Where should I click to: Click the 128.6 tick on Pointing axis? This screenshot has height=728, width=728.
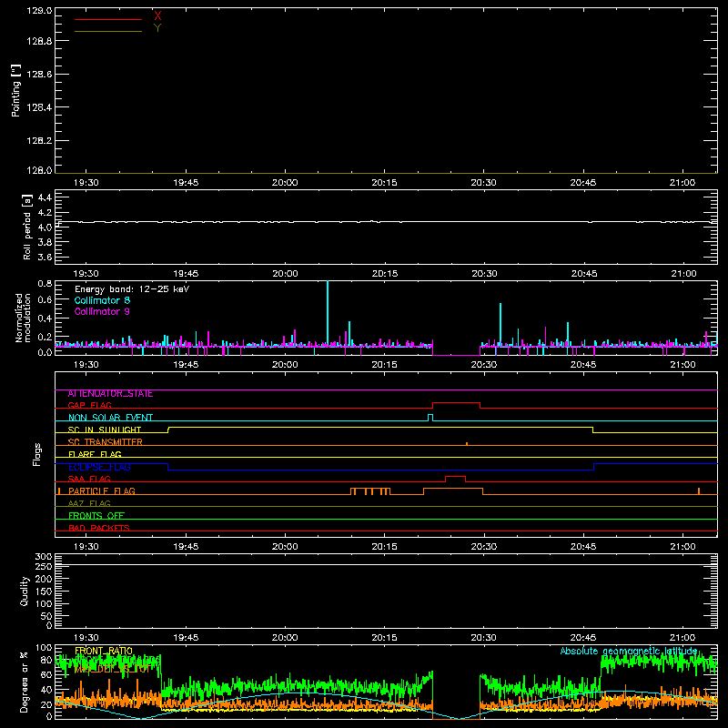[39, 75]
